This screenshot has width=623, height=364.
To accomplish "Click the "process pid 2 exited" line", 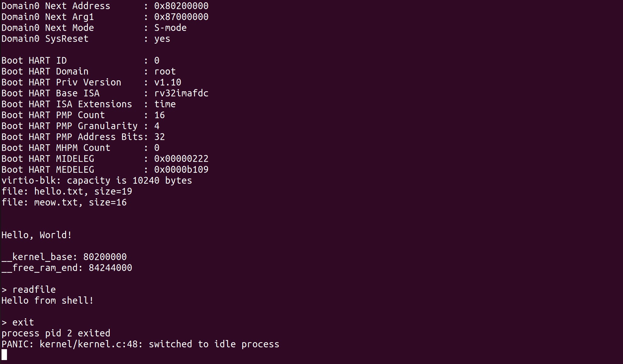I will (x=56, y=333).
